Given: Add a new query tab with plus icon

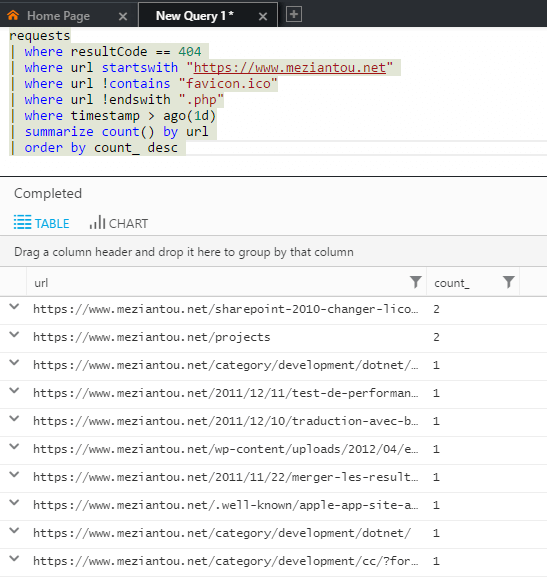Looking at the screenshot, I should [x=294, y=15].
